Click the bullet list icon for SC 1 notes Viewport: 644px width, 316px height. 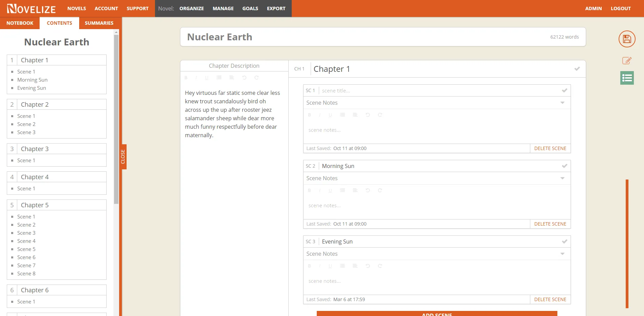tap(342, 114)
